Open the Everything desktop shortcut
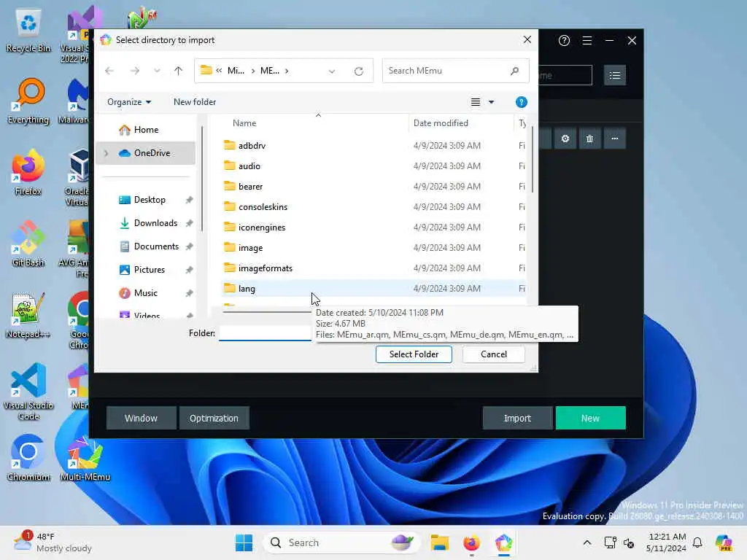Image resolution: width=747 pixels, height=560 pixels. pyautogui.click(x=28, y=101)
